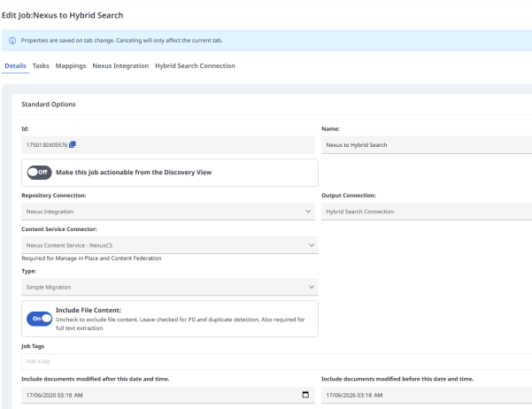This screenshot has width=532, height=409.
Task: Click the info icon in the blue banner
Action: click(11, 41)
